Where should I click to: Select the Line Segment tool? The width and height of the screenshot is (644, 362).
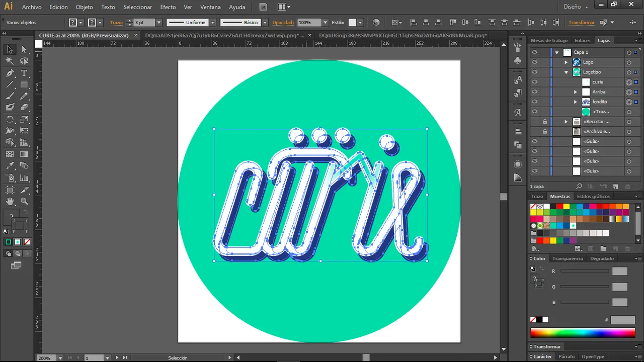pos(10,84)
